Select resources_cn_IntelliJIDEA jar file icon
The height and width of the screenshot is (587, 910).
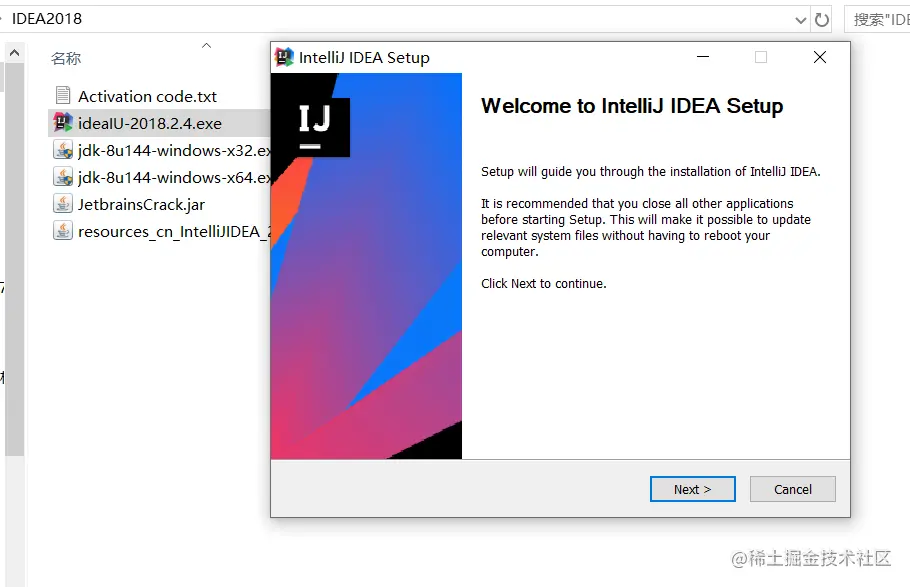point(63,231)
